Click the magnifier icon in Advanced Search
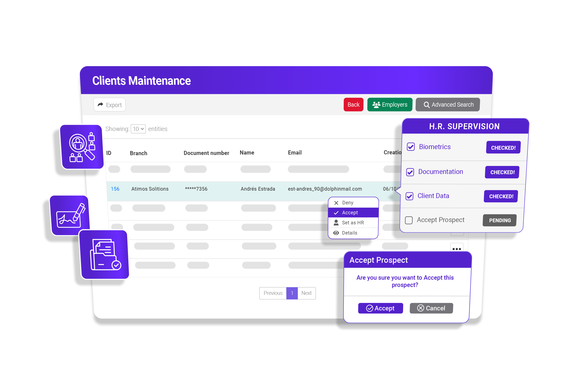The height and width of the screenshot is (388, 588). click(426, 105)
